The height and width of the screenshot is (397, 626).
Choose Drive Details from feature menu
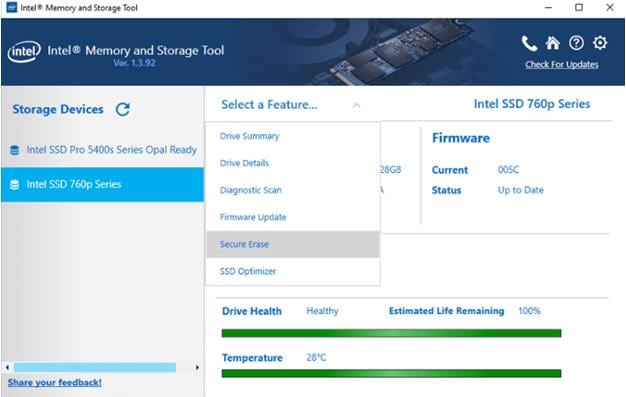click(293, 163)
